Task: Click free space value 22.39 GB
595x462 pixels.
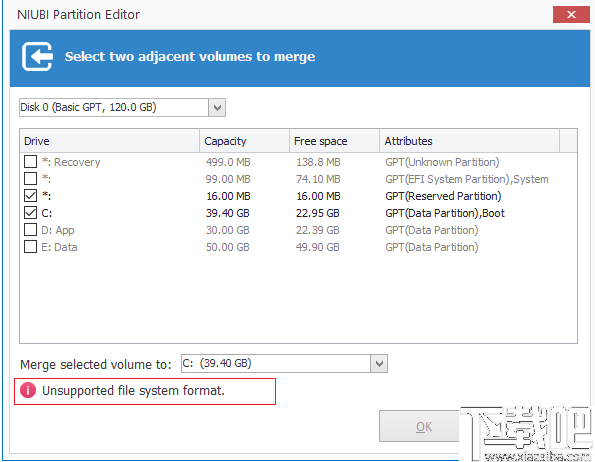Action: coord(318,230)
